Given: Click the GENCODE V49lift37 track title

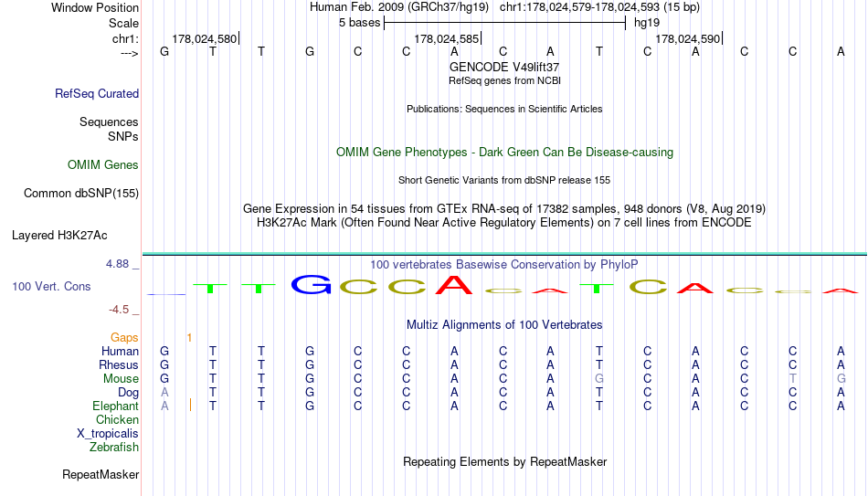Looking at the screenshot, I should tap(504, 67).
